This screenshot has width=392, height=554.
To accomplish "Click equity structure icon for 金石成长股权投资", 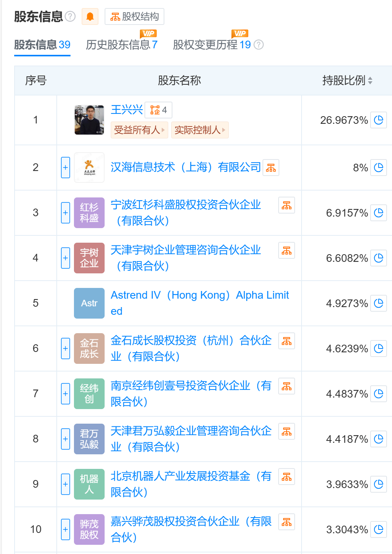I will 287,341.
